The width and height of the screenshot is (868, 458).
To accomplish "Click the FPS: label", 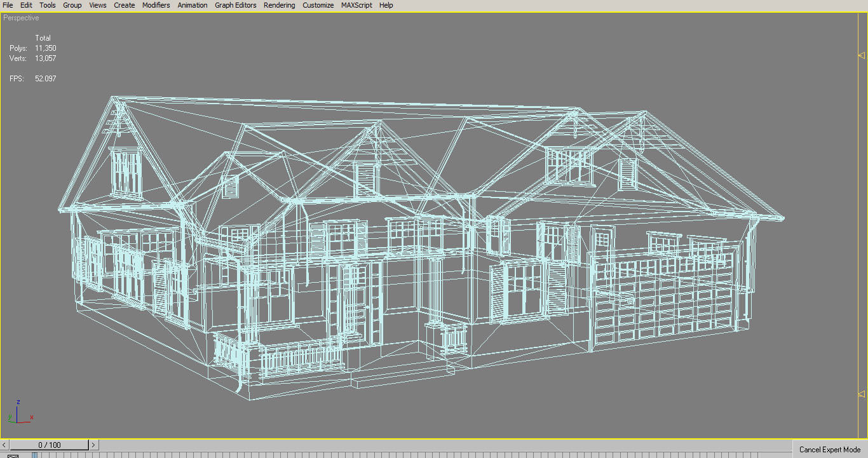I will click(17, 79).
